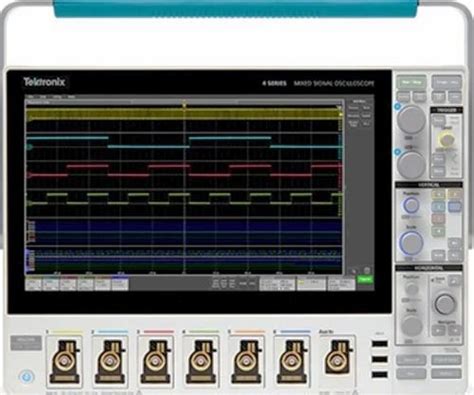Screen dimensions: 474x395
Task: Tap the green Triggered status indicator
Action: pyautogui.click(x=365, y=280)
